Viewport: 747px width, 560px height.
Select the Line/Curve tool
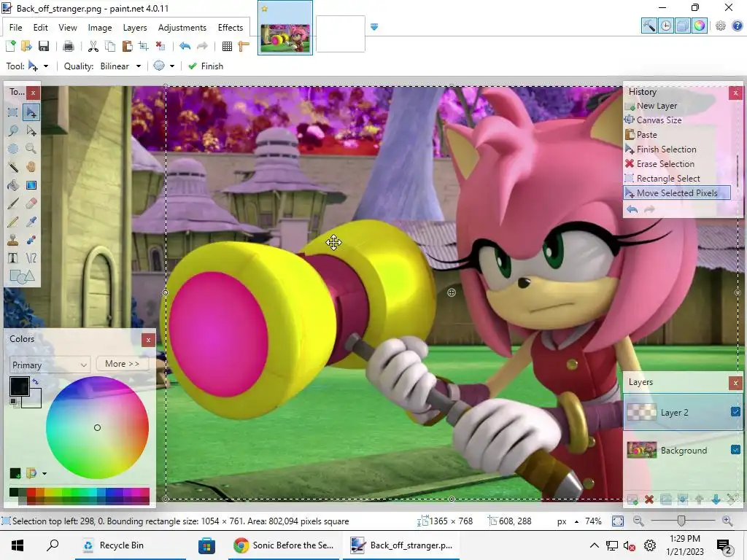[x=31, y=258]
